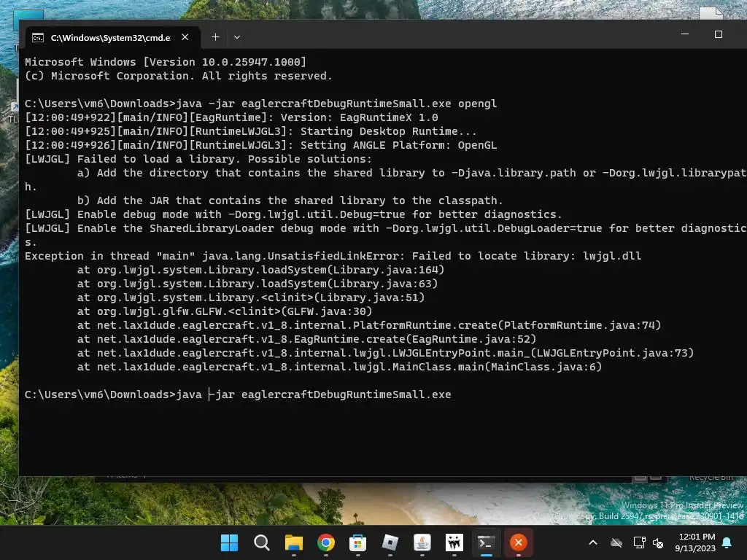Viewport: 747px width, 560px height.
Task: Launch Google Chrome from the taskbar
Action: click(x=326, y=542)
